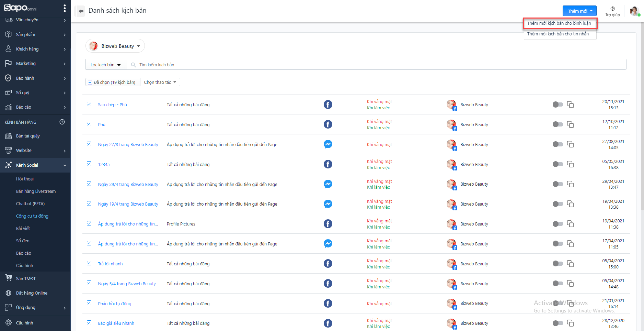
Task: Click the Facebook icon in Trả lời nhanh row
Action: click(328, 264)
